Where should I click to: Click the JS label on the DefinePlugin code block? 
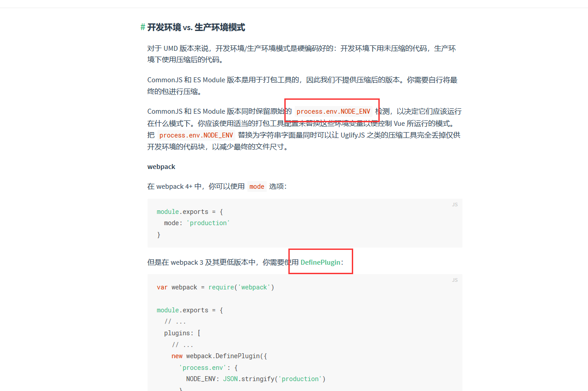454,280
